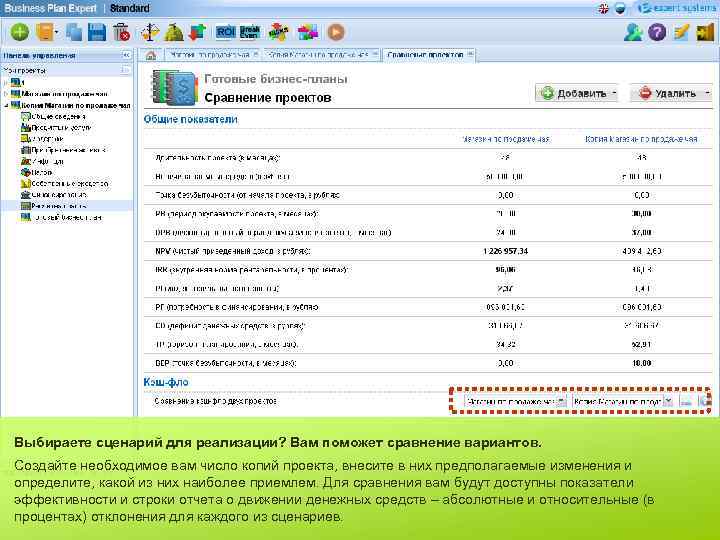Expand project '1' in the tree

6,82
